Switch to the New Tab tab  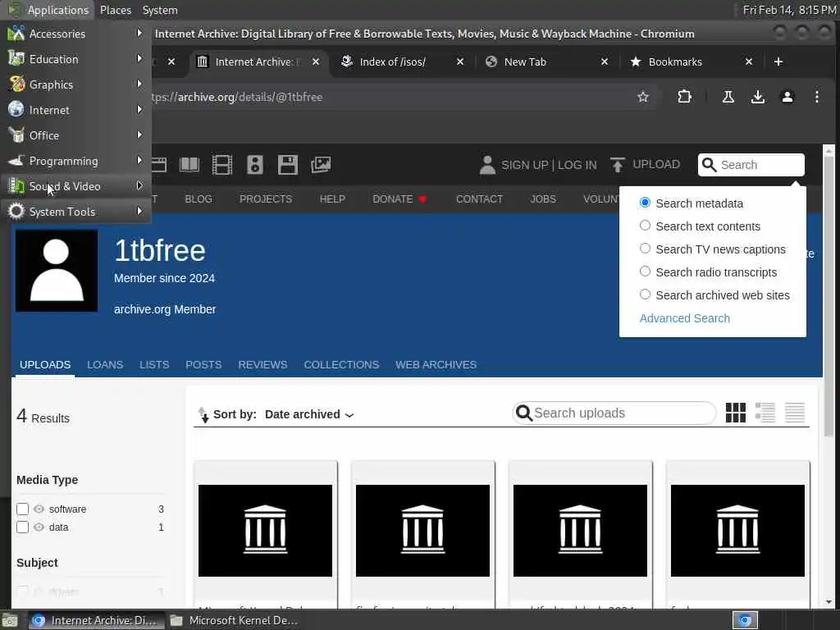click(525, 62)
